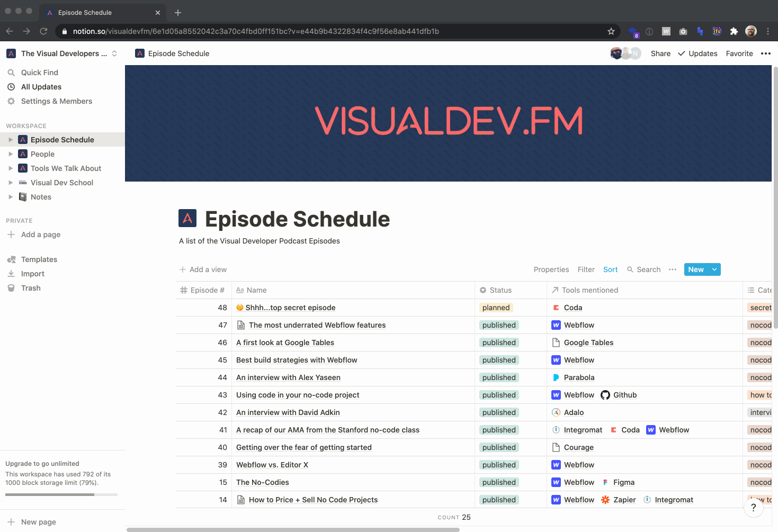Open the Filter menu
Image resolution: width=778 pixels, height=532 pixels.
tap(586, 269)
